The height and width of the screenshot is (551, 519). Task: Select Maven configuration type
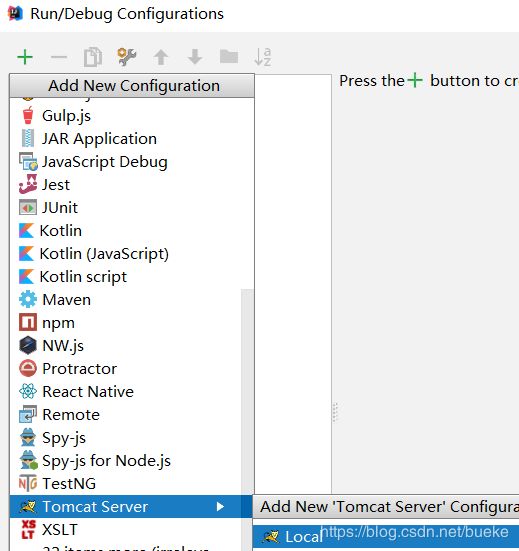(125, 299)
